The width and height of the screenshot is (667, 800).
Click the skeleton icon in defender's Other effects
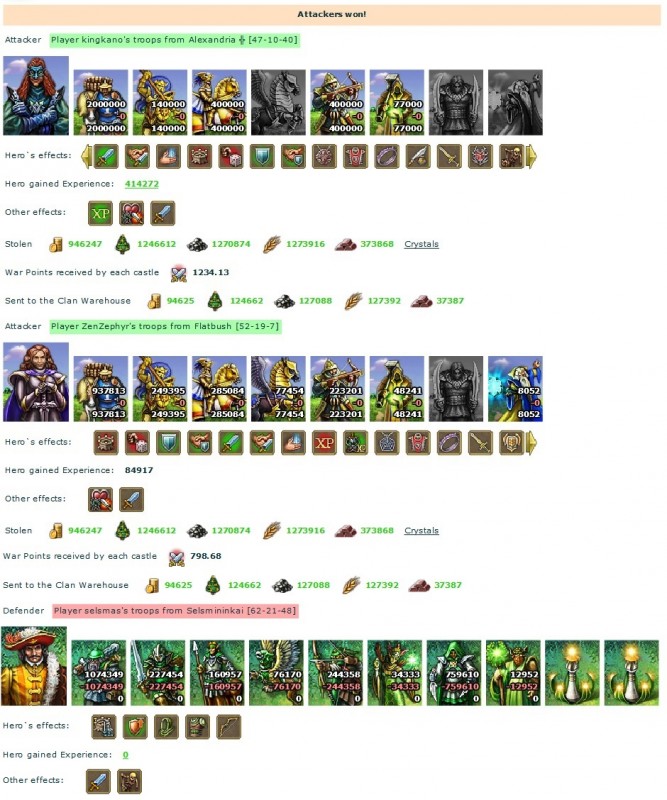coord(130,782)
